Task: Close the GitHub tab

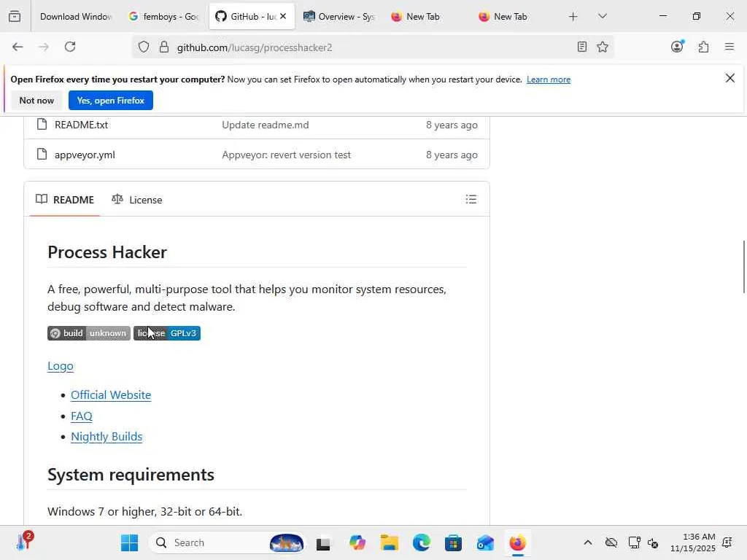Action: pos(283,16)
